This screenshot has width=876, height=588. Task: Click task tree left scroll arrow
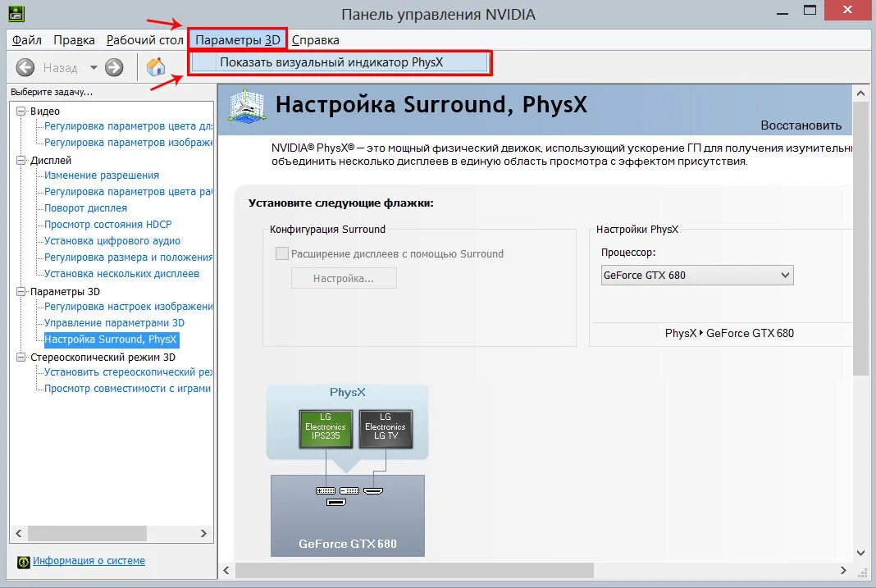click(18, 534)
